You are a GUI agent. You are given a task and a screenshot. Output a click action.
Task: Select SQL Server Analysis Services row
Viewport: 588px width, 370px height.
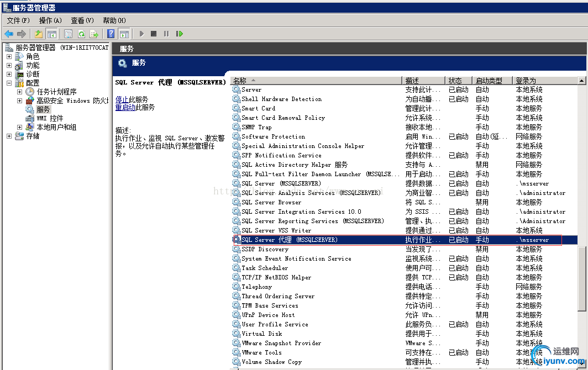[405, 193]
